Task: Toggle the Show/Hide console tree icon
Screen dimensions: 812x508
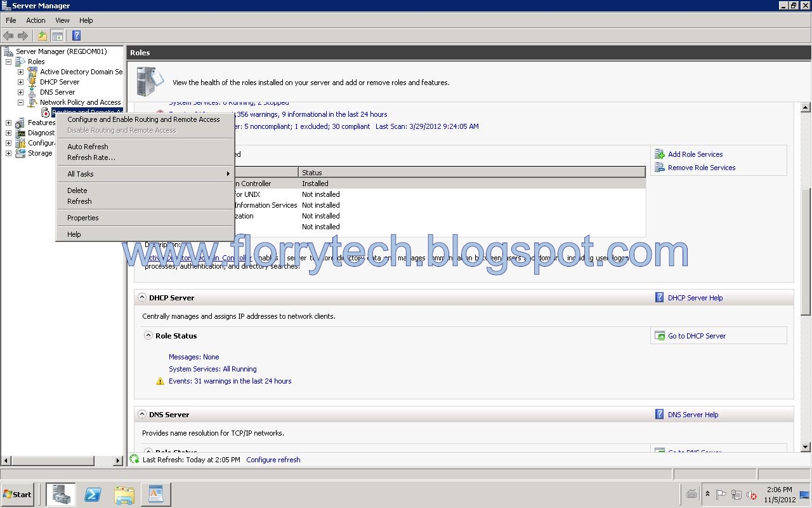Action: (57, 36)
